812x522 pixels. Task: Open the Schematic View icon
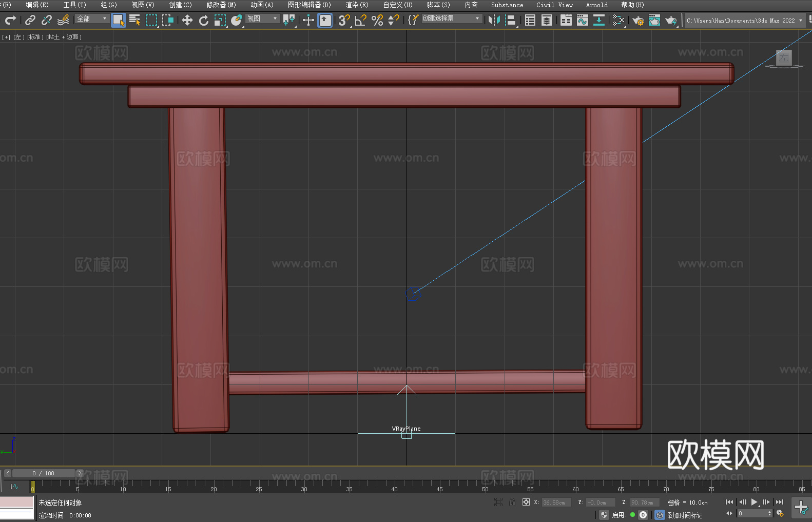(x=599, y=20)
